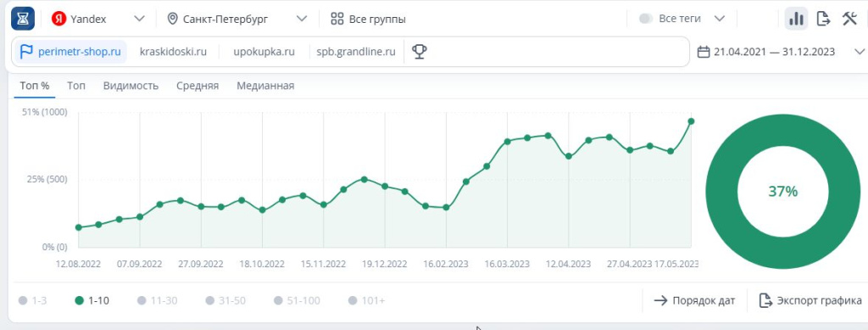Enable the 31-50 positions series

click(225, 300)
